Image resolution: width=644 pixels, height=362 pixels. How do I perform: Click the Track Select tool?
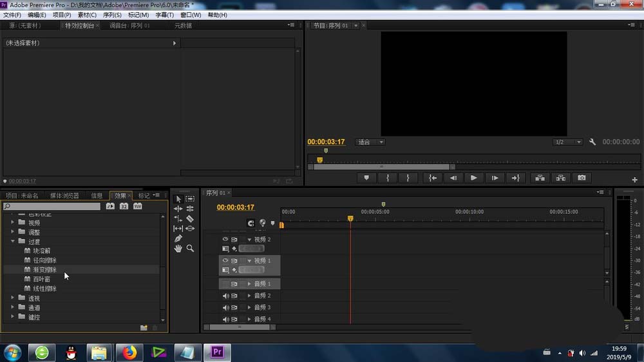coord(190,199)
